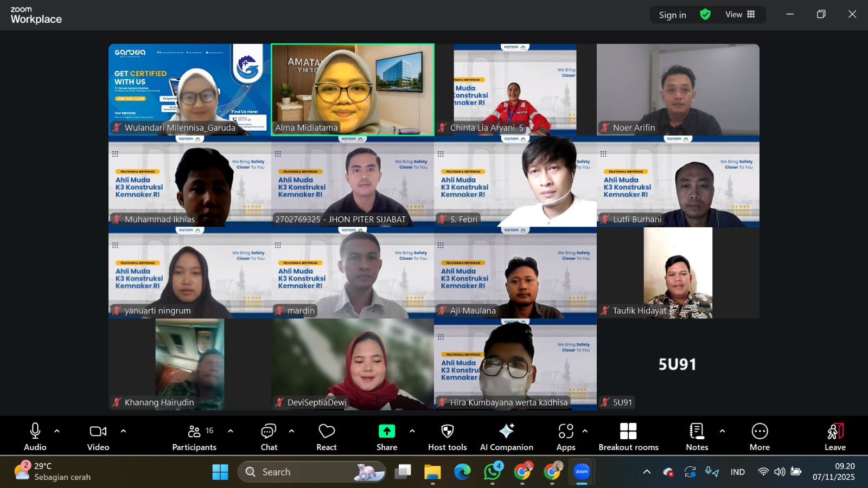868x488 pixels.
Task: Open the More options menu
Action: [759, 436]
